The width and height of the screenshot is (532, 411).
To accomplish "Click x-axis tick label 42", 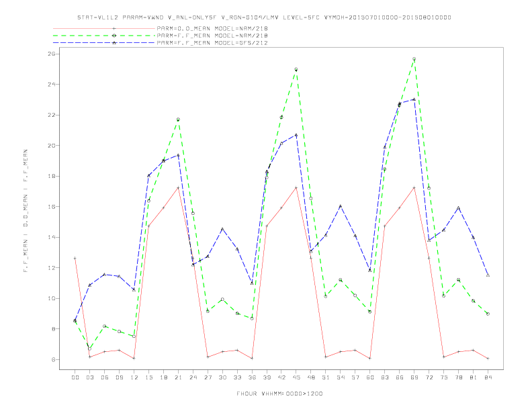I will tap(281, 377).
